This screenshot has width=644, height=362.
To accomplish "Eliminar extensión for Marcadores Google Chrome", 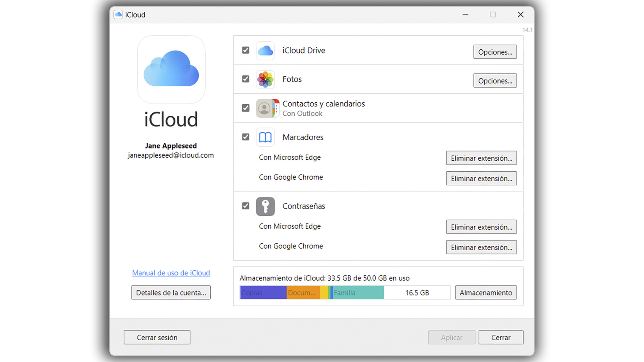I will pos(481,178).
